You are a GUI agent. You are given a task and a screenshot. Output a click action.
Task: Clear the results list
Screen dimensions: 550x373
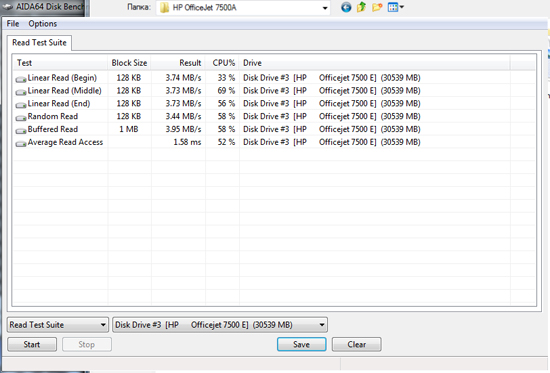tap(356, 345)
